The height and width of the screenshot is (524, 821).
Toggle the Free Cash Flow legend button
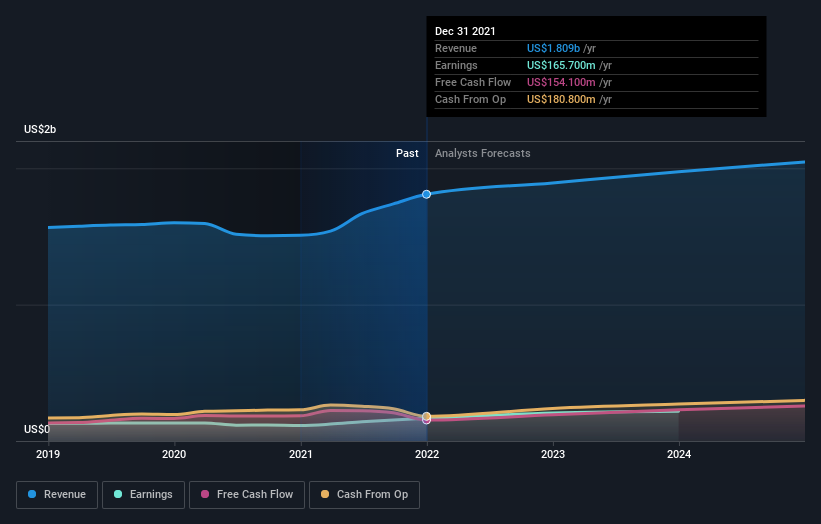pos(247,495)
